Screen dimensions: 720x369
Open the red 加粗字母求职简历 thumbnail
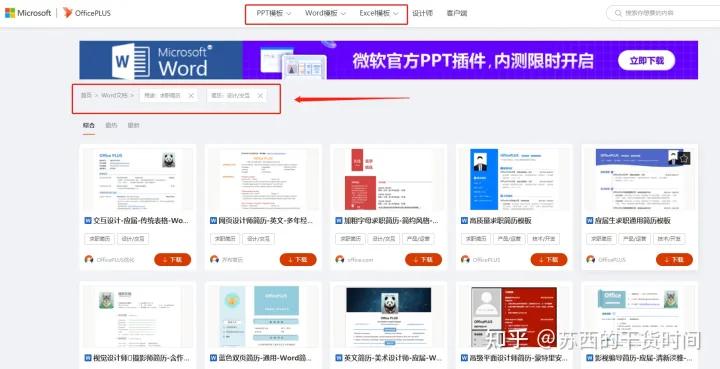(388, 179)
